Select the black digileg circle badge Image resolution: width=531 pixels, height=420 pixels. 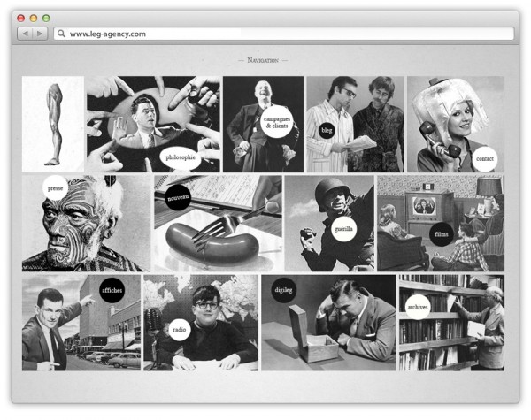283,289
